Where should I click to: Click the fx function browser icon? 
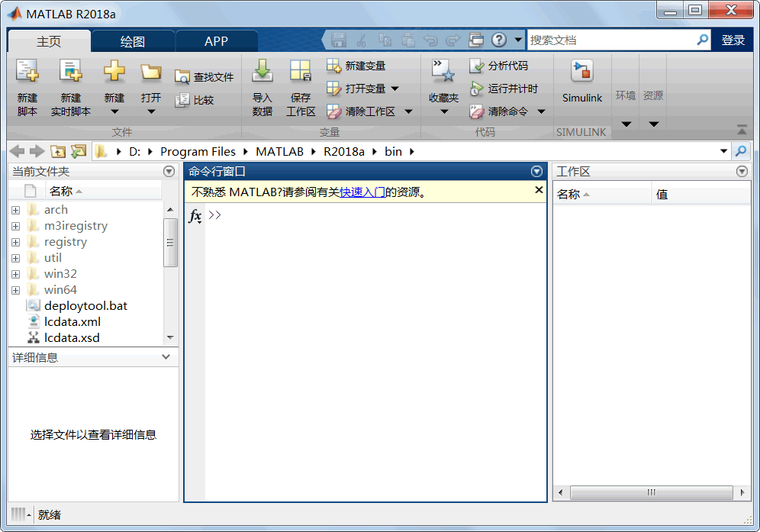tap(195, 215)
